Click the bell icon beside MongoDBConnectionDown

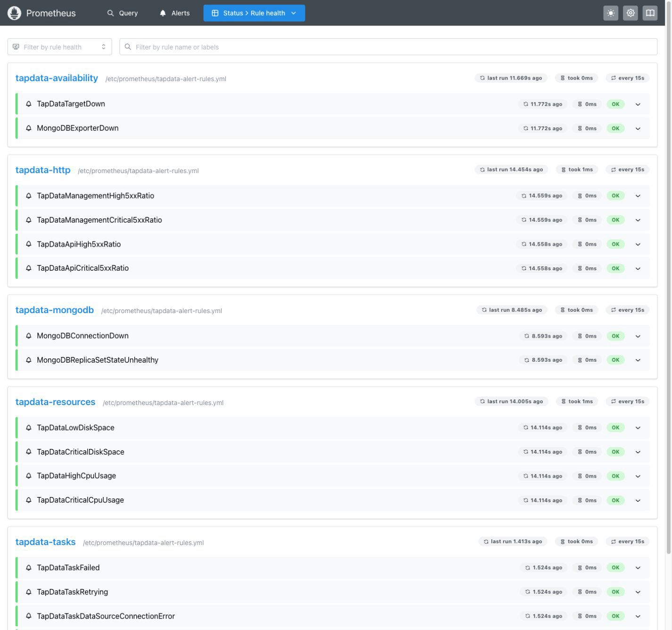pos(29,336)
